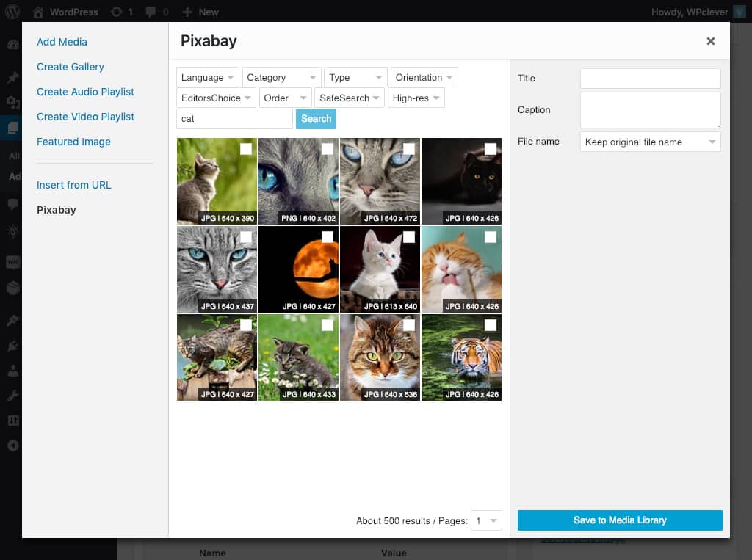Check the box on the tiger image

click(490, 325)
